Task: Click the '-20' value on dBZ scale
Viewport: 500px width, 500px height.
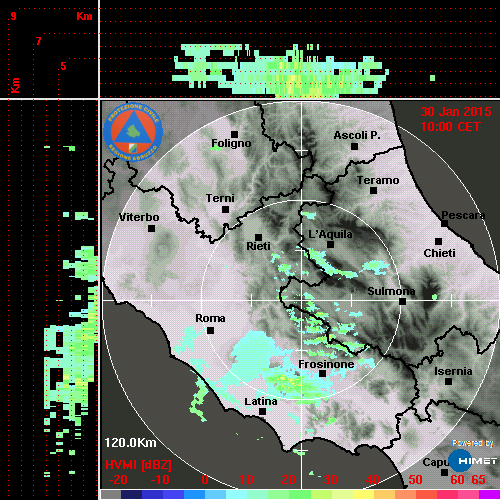Action: [x=118, y=480]
